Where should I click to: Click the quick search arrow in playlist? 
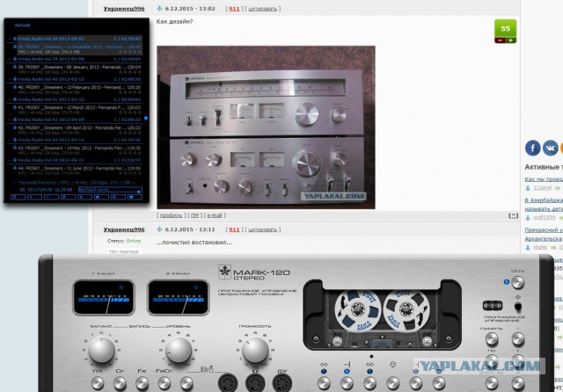[139, 191]
